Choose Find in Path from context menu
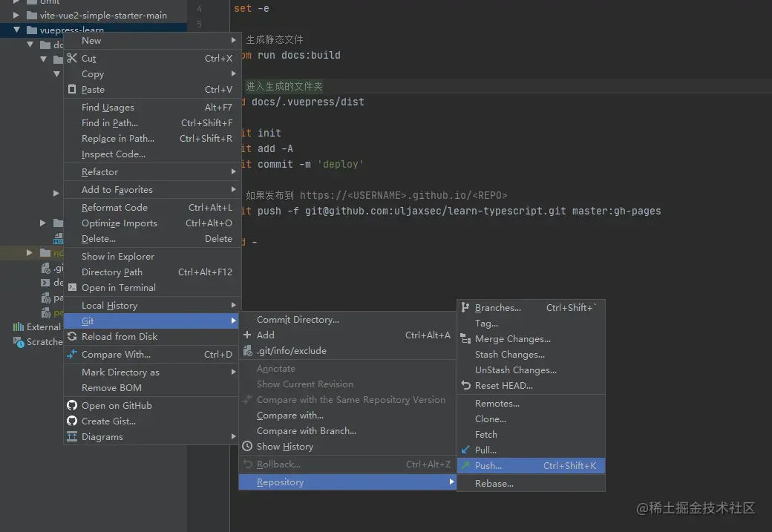Screen dimensions: 772x532 coord(151,123)
